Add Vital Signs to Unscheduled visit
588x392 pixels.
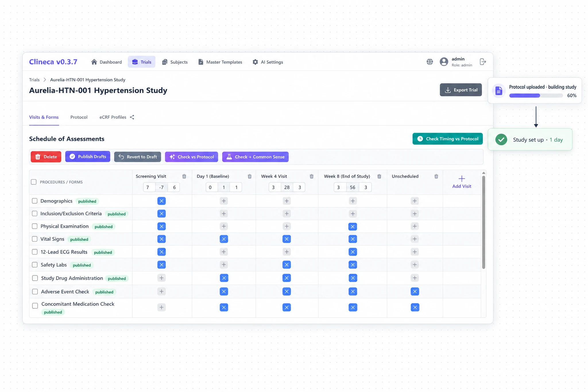415,239
